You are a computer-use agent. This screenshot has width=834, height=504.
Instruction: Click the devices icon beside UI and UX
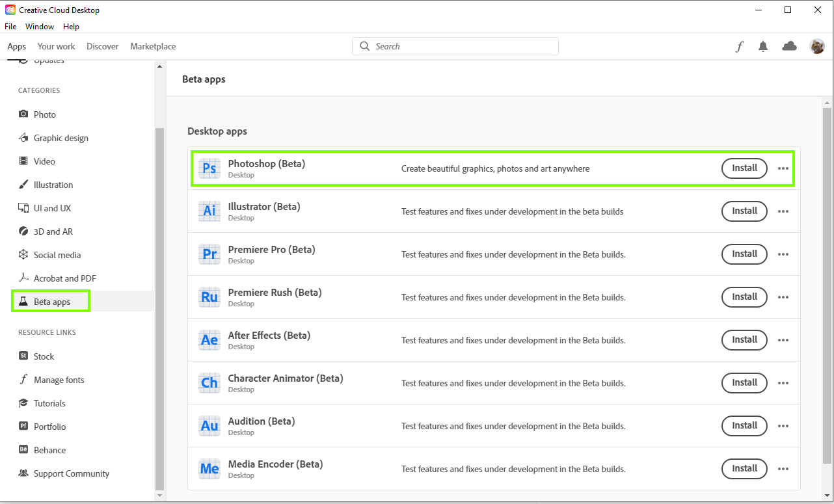pos(23,208)
